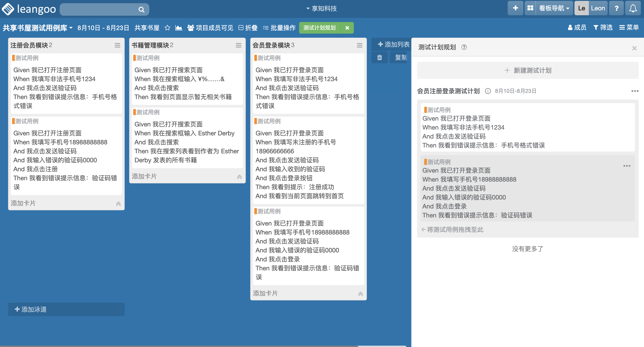Open the 看板导航 dropdown
The width and height of the screenshot is (644, 347).
pos(554,8)
